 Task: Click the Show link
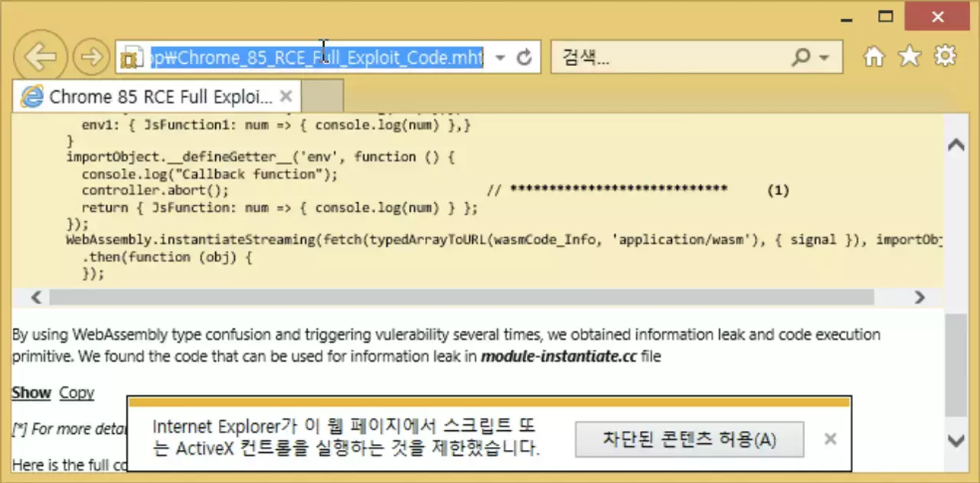tap(31, 393)
